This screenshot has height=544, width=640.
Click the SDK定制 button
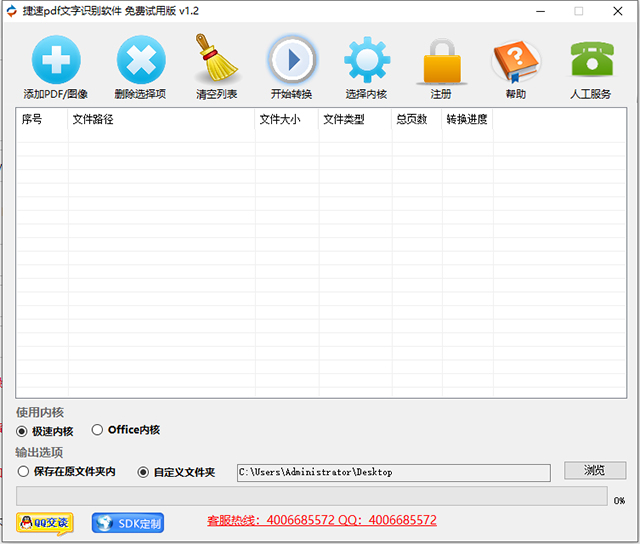coord(128,523)
